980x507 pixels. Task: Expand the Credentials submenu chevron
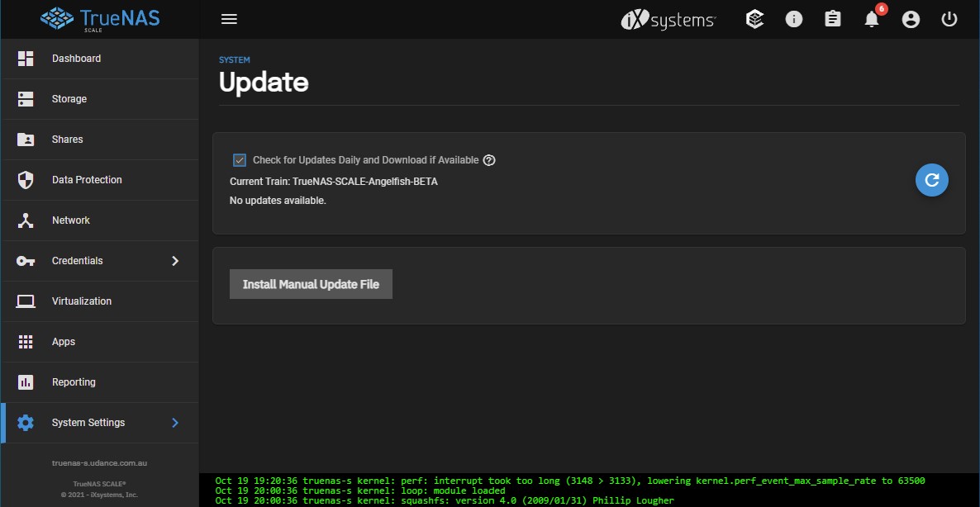[x=175, y=261]
